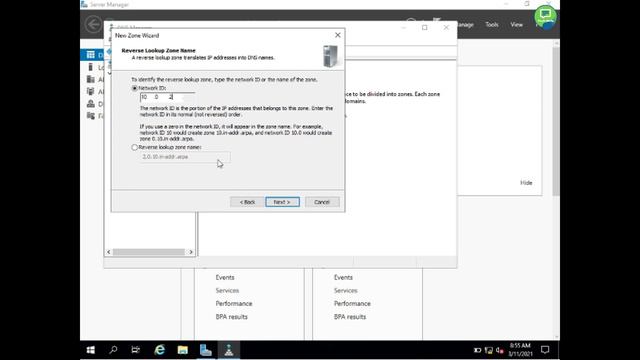
Task: Cancel the New Zone Wizard
Action: tap(322, 202)
